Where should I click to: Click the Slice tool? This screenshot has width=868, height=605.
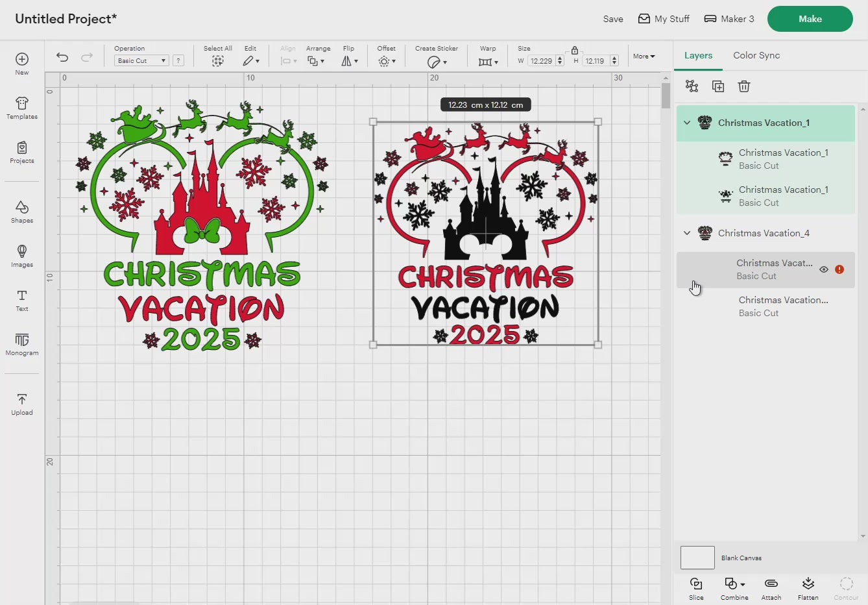696,589
